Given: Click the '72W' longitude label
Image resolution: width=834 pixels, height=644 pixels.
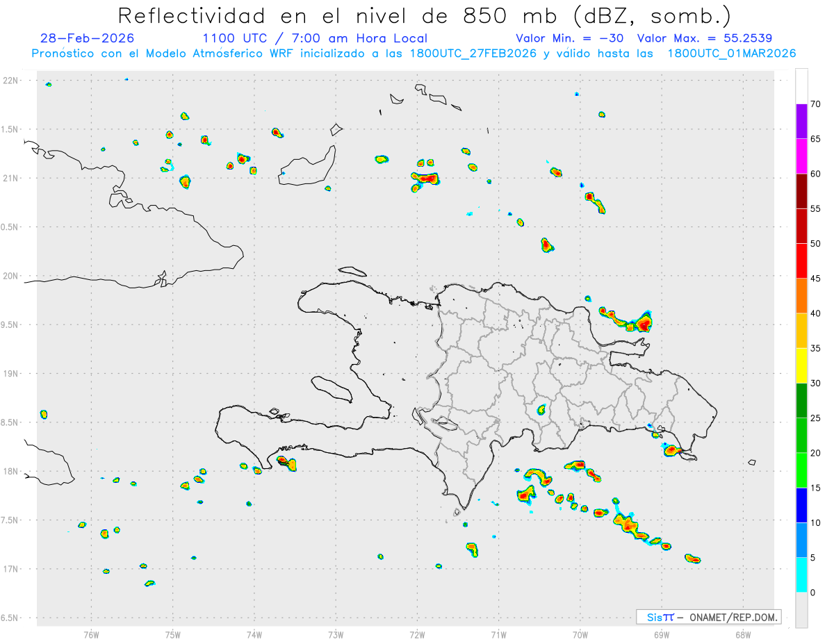Looking at the screenshot, I should click(417, 635).
